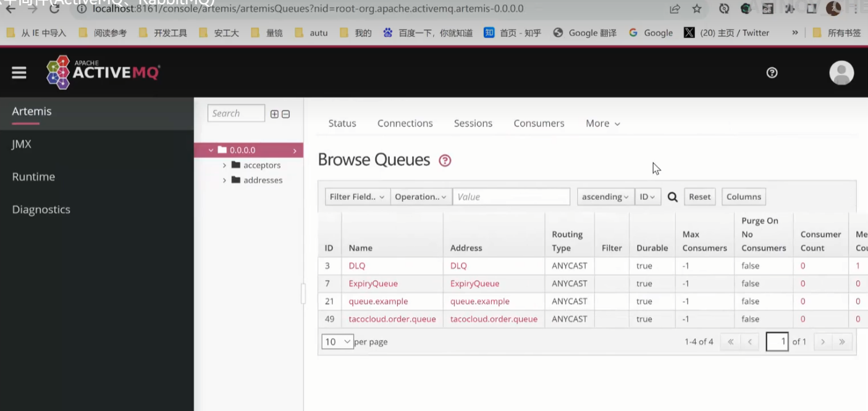
Task: Expand all tree nodes plus icon
Action: coord(274,114)
